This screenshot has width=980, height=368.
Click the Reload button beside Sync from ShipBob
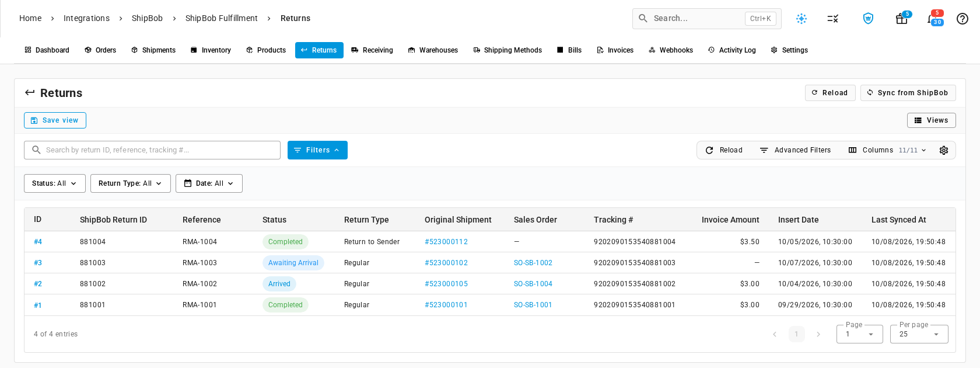pyautogui.click(x=830, y=93)
